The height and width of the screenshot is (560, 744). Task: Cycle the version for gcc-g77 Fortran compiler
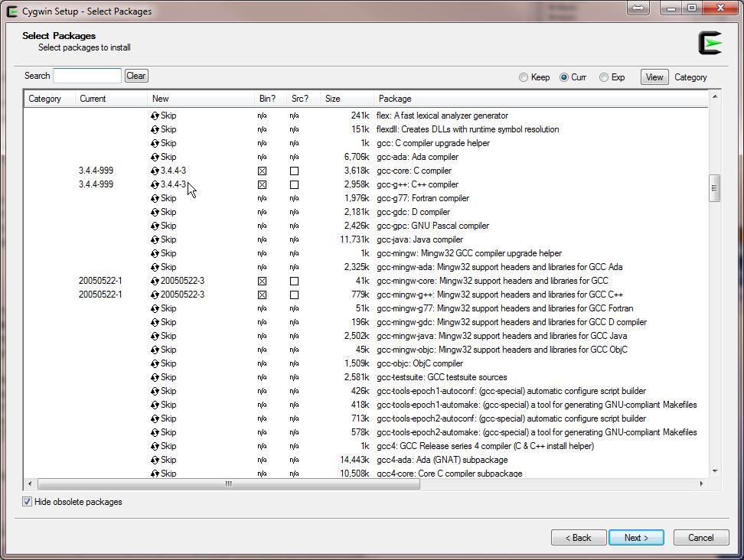(155, 198)
